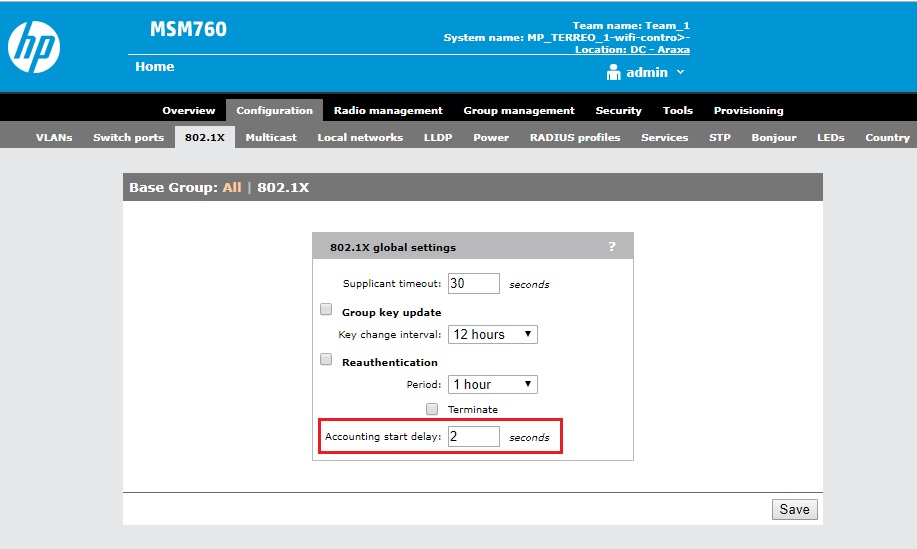Switch to the VLANs tab
917x549 pixels.
54,137
